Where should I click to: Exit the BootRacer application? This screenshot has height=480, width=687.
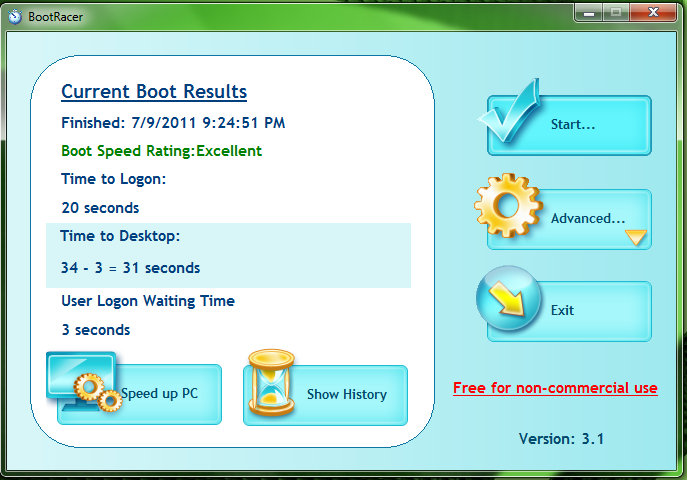coord(569,311)
